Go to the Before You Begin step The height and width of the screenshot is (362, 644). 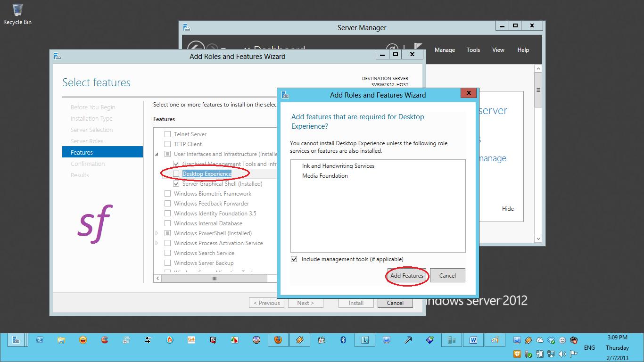click(93, 107)
